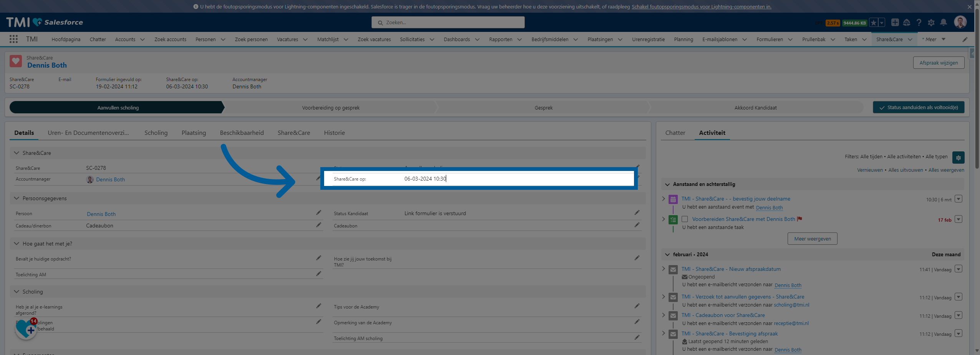Open the help question mark icon

919,22
